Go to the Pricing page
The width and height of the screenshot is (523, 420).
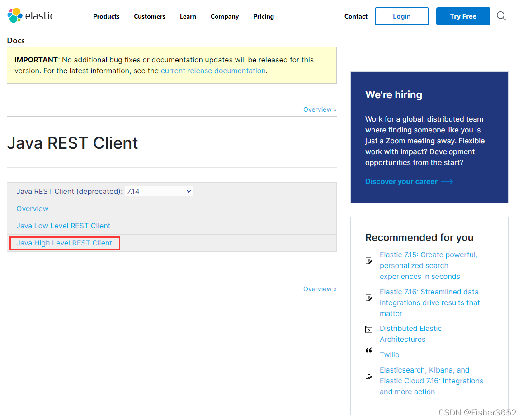(264, 16)
